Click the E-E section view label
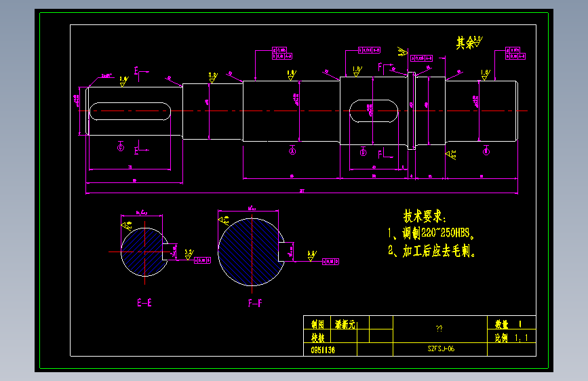Image resolution: width=588 pixels, height=381 pixels. tap(144, 302)
